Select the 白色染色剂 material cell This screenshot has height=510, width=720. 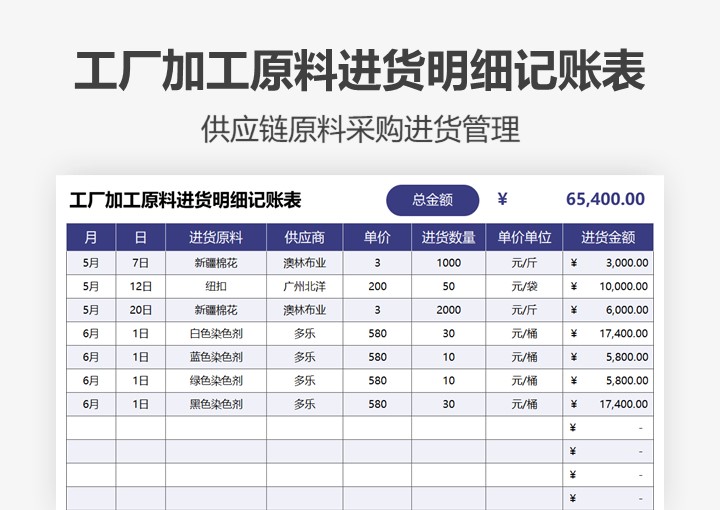pyautogui.click(x=216, y=333)
